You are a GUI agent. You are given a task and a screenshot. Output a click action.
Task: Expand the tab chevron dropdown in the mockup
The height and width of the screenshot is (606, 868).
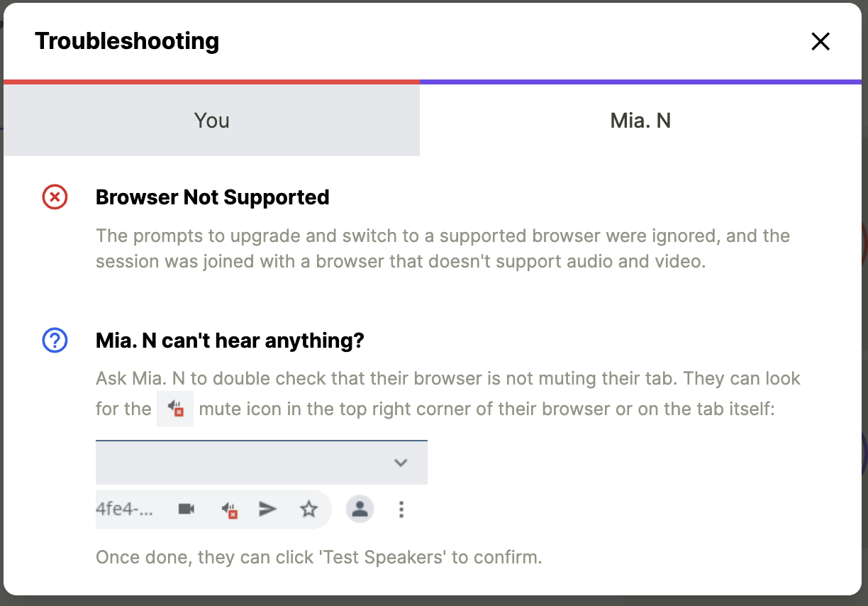[401, 462]
